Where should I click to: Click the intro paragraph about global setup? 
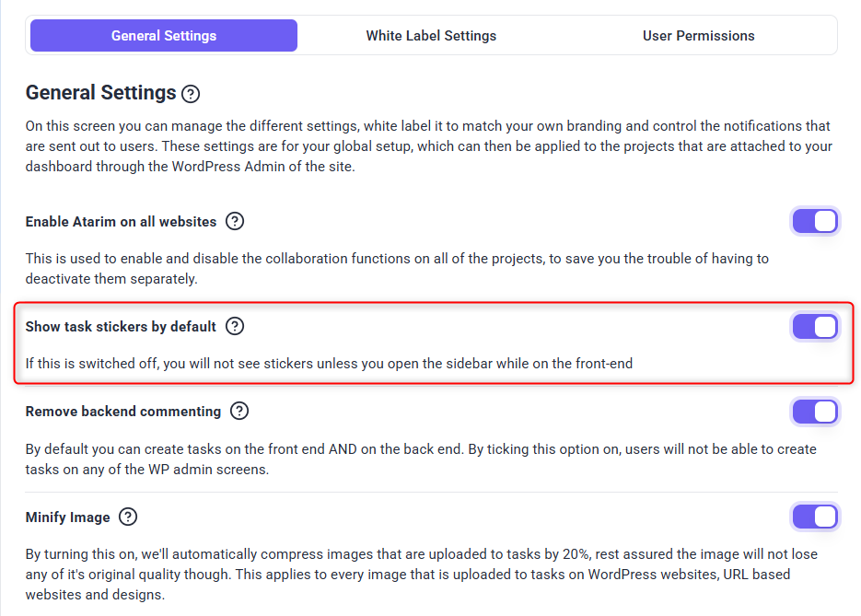click(x=428, y=146)
